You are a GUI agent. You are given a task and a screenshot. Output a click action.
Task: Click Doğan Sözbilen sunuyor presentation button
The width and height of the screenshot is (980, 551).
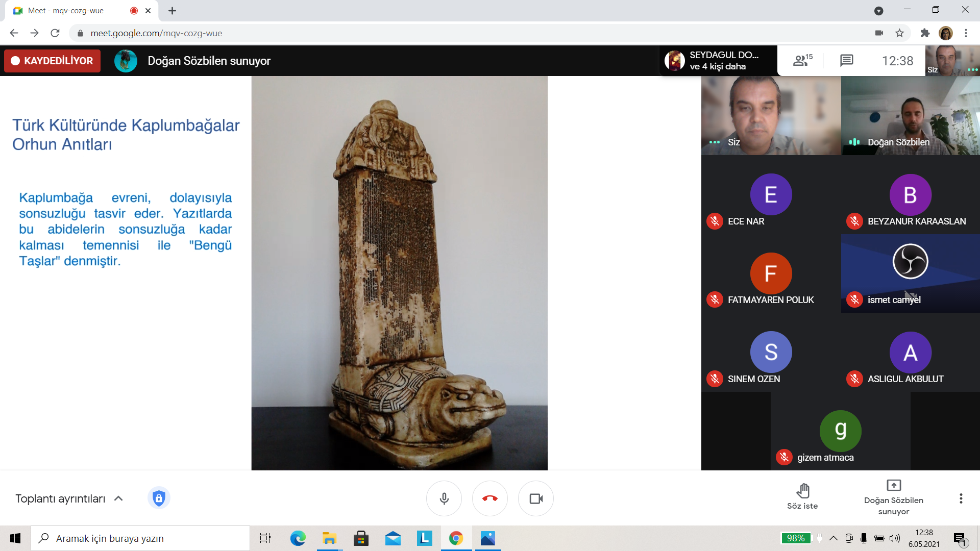(x=893, y=497)
